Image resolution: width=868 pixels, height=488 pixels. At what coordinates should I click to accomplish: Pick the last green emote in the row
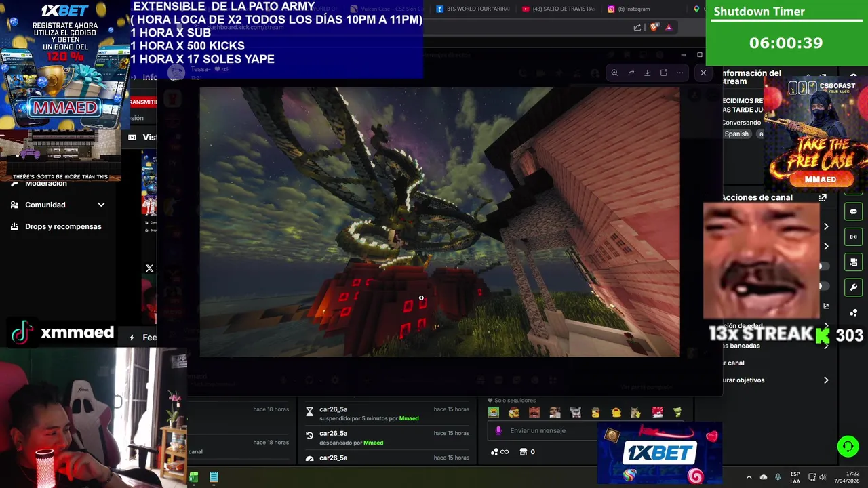coord(677,412)
